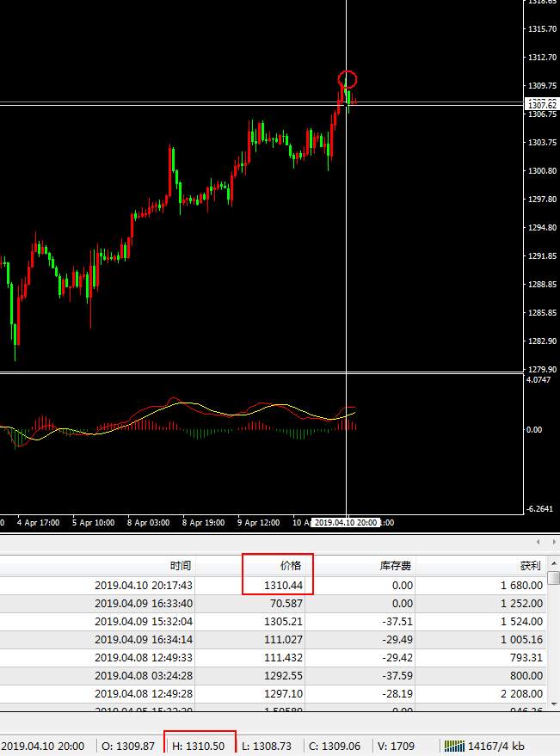The width and height of the screenshot is (560, 756).
Task: Click the profit value 1 680.00
Action: coord(521,586)
